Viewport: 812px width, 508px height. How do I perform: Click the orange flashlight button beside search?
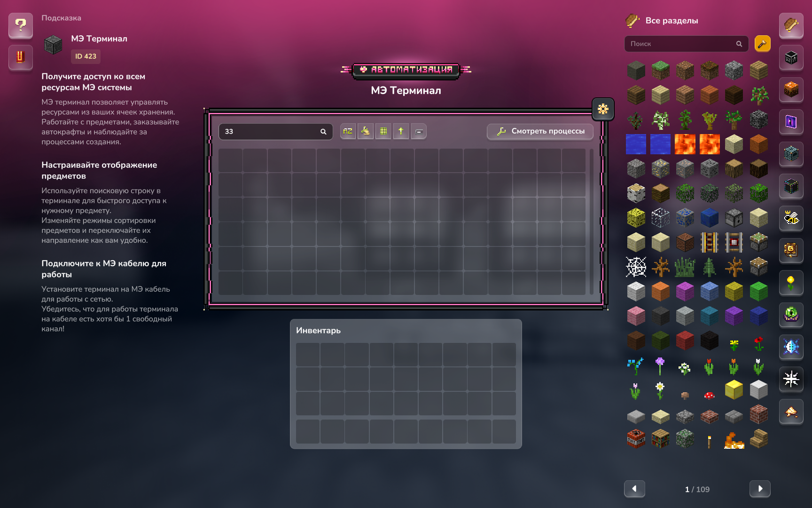762,44
